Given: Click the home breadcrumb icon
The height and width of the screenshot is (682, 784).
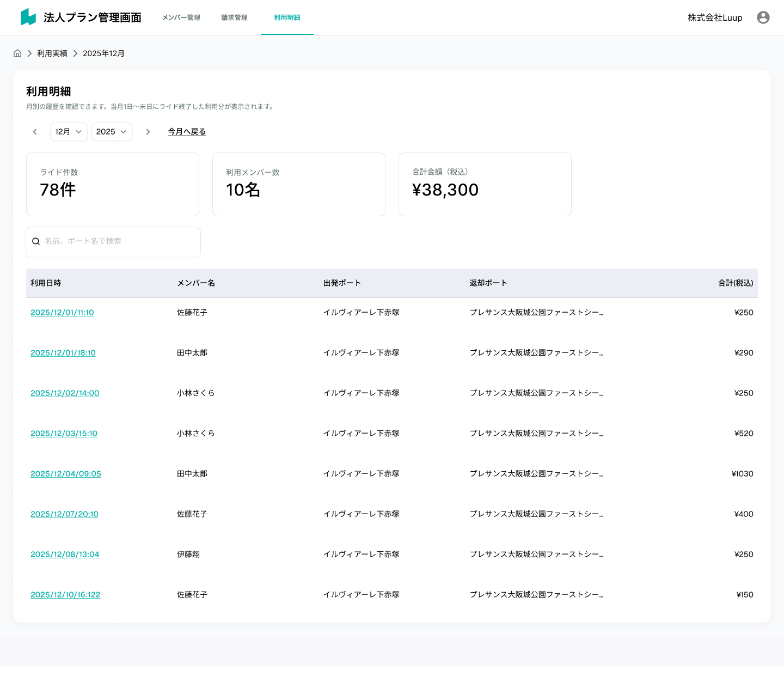Looking at the screenshot, I should pos(17,53).
